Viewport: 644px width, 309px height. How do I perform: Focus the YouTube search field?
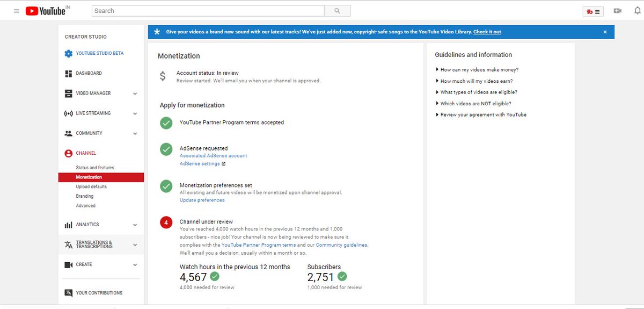coord(208,11)
